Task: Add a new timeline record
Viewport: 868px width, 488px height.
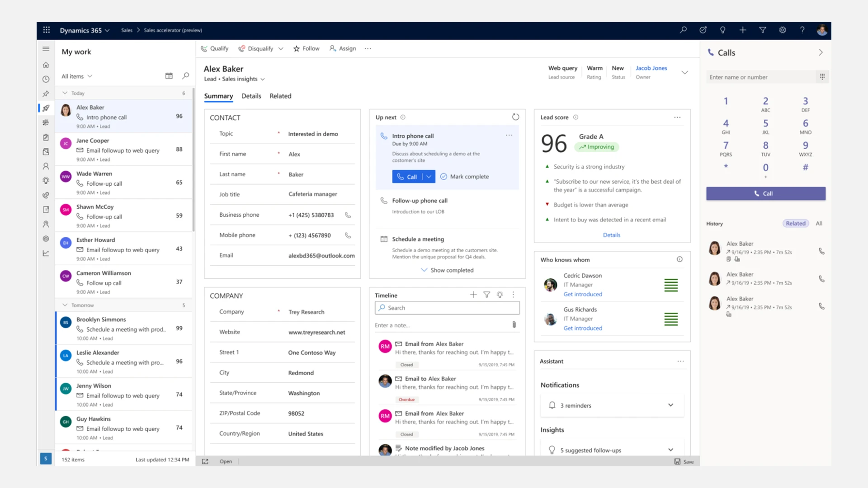Action: pyautogui.click(x=473, y=295)
